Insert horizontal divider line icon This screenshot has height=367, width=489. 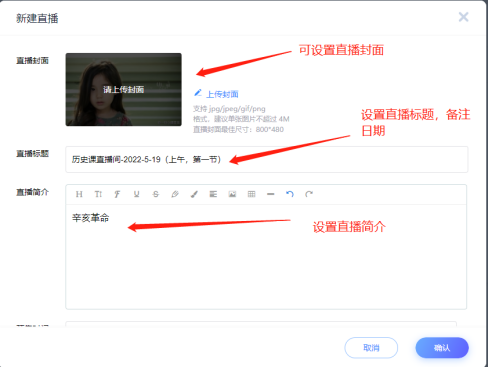(x=271, y=194)
